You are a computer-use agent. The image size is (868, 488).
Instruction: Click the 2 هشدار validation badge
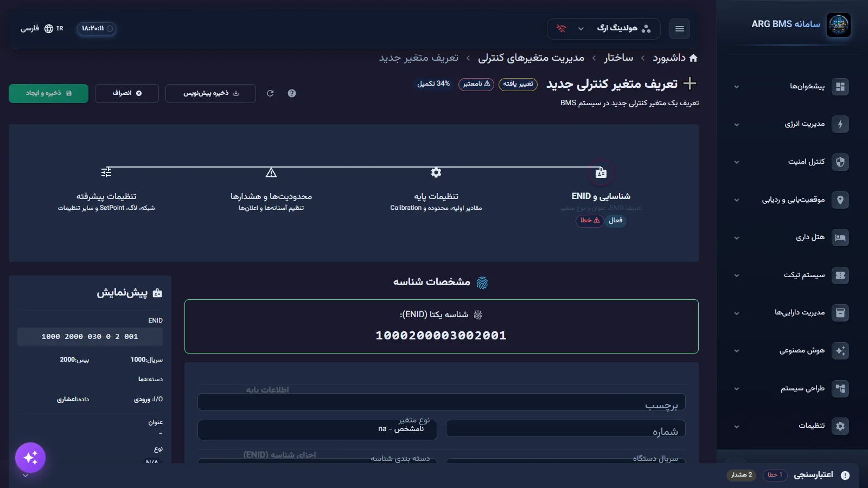[x=741, y=475]
